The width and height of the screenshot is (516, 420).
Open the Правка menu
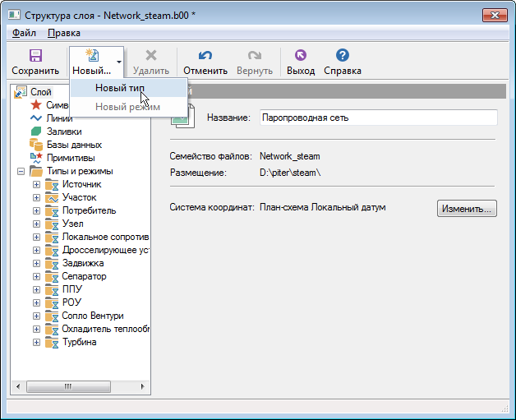(x=64, y=33)
